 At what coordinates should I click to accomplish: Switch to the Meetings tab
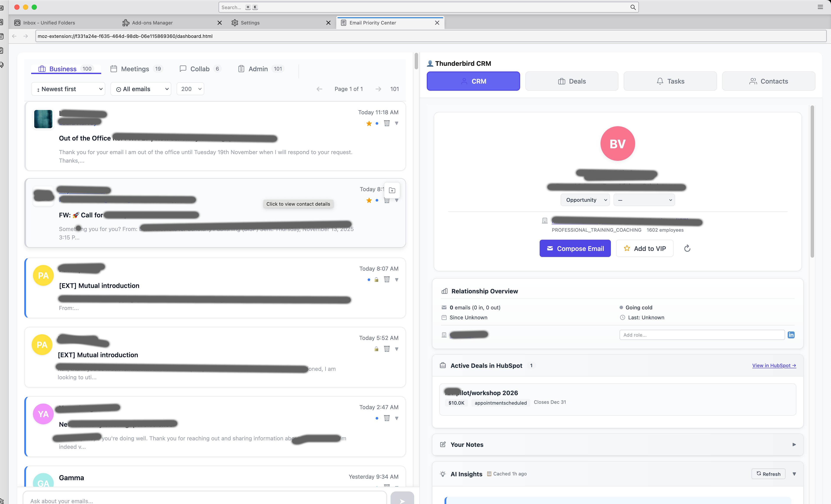coord(135,69)
